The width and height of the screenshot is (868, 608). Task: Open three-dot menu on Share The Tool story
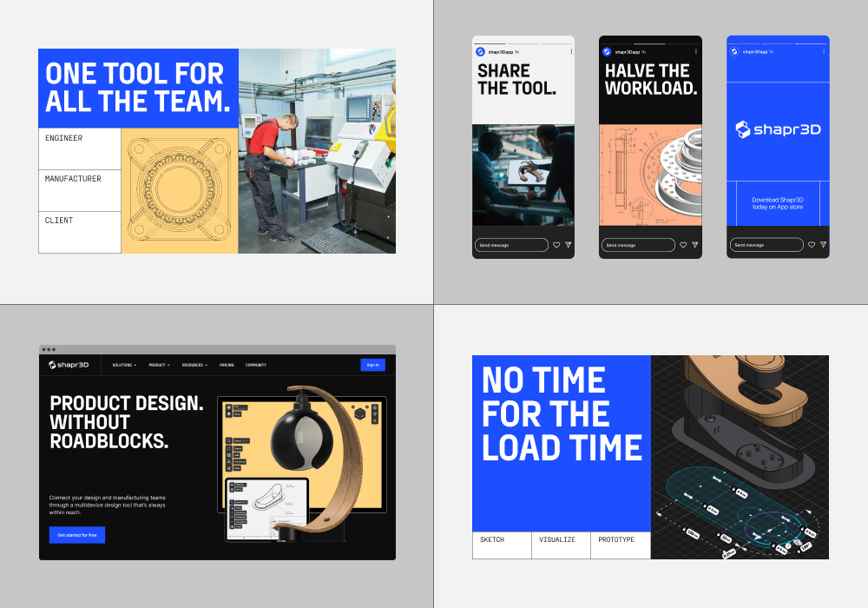coord(571,52)
